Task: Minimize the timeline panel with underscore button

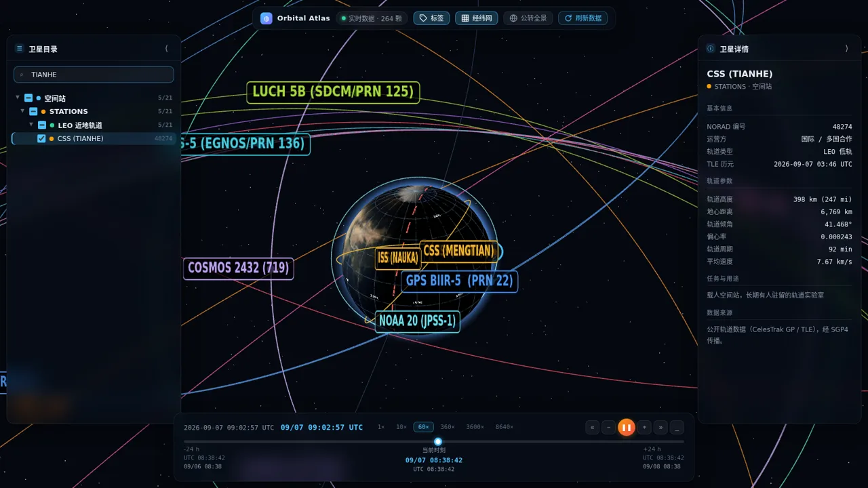Action: point(677,427)
